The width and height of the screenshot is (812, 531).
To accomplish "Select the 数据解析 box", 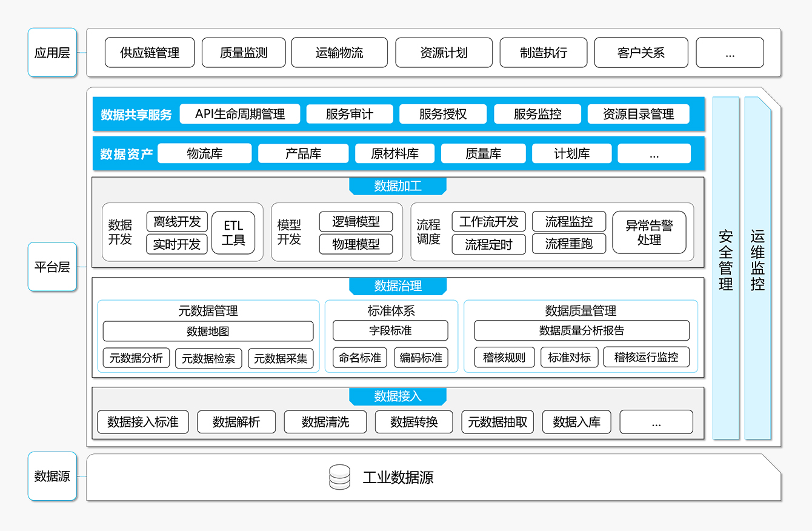I will tap(236, 422).
